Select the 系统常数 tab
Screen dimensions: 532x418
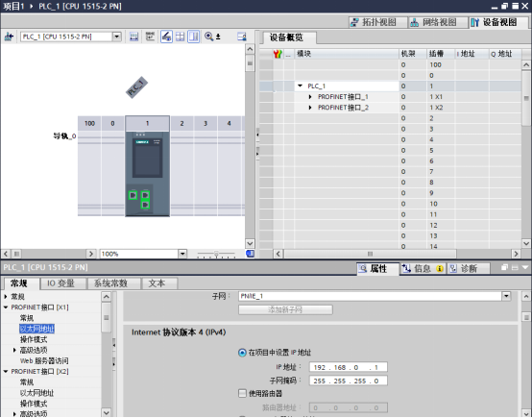click(113, 283)
